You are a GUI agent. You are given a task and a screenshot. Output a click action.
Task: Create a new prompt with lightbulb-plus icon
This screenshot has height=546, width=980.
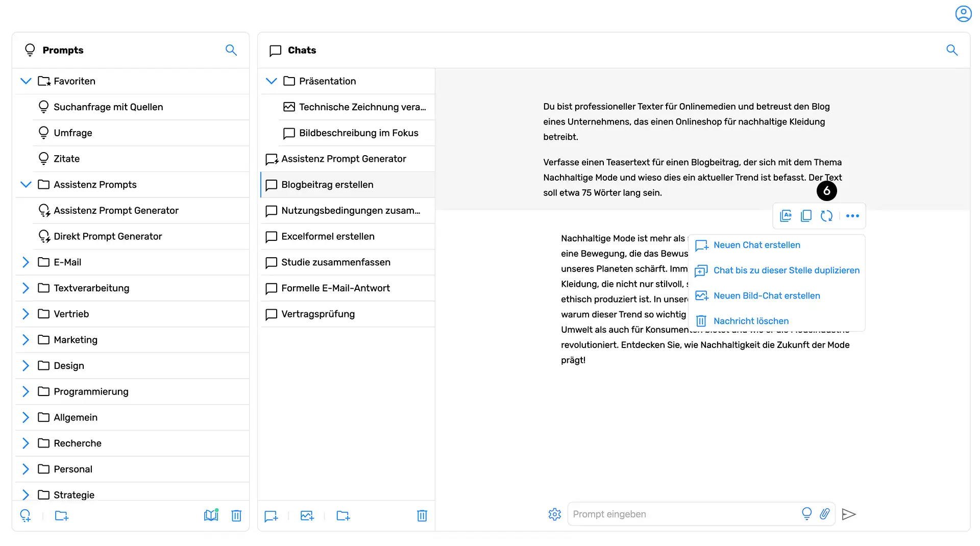tap(26, 515)
